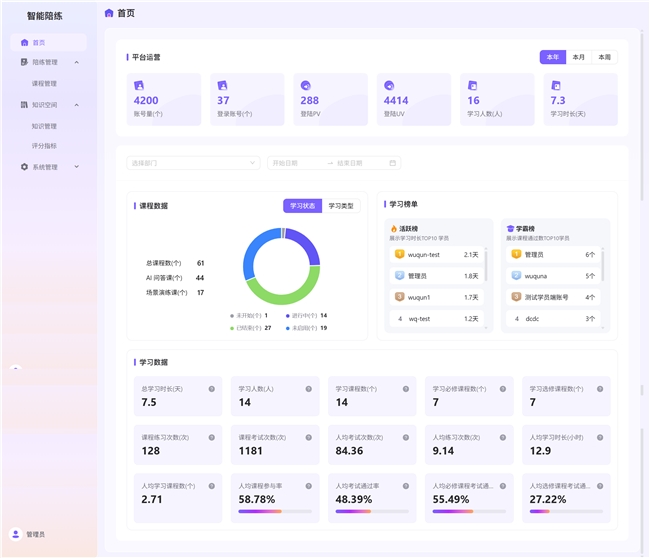Open 课程管理 in the sidebar
Viewport: 650px width, 558px height.
(x=44, y=84)
